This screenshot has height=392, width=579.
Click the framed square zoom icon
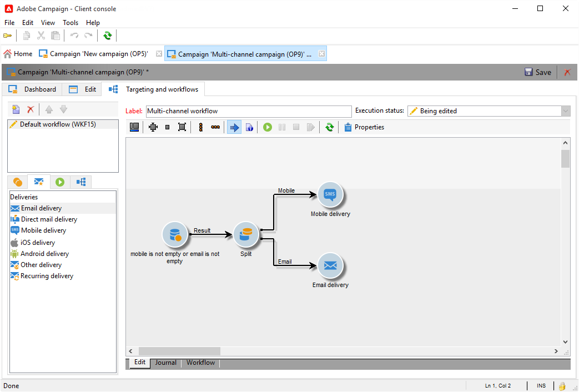point(182,128)
